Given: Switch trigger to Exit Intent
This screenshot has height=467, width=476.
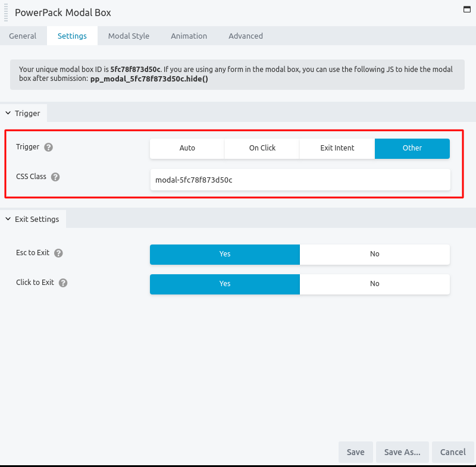Looking at the screenshot, I should pos(337,148).
